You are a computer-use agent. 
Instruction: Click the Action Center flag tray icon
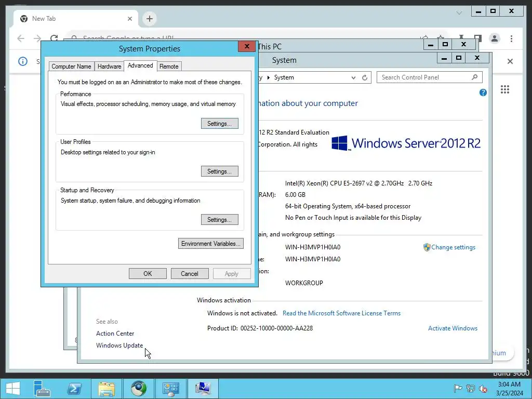(458, 389)
